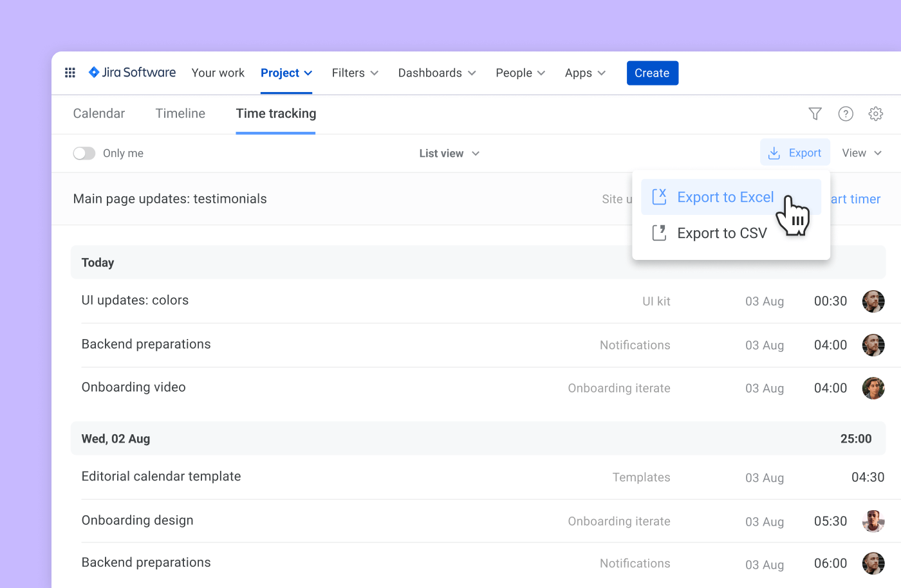Switch to the Calendar tab
The image size is (901, 588).
[98, 113]
